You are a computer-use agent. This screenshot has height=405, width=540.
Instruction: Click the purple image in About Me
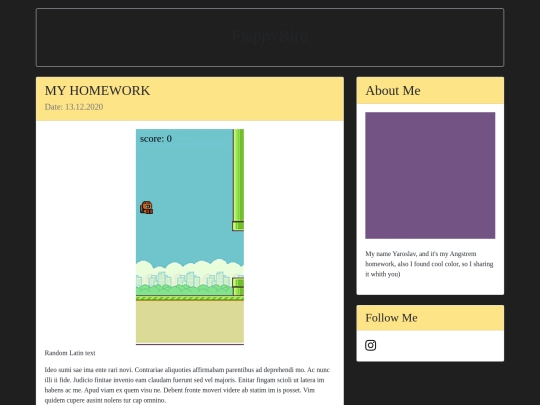(x=430, y=175)
